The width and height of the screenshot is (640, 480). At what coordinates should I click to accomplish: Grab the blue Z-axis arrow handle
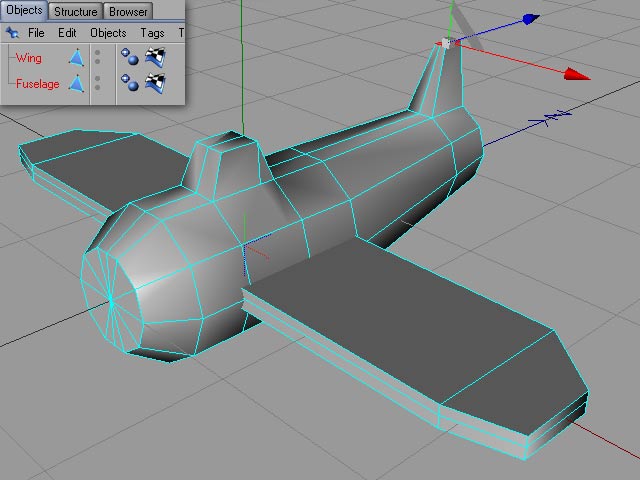pos(531,19)
